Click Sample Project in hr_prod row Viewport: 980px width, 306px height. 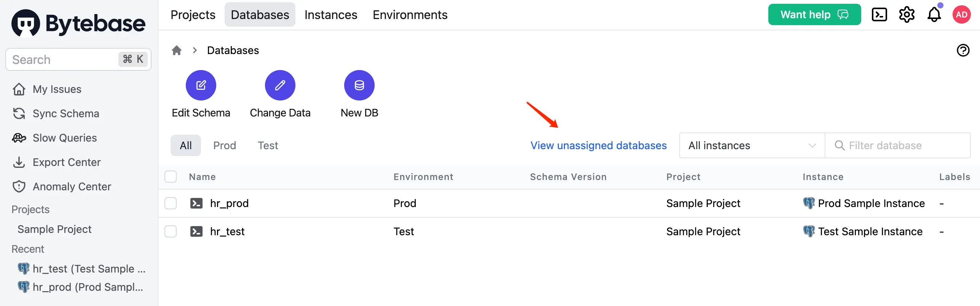pyautogui.click(x=703, y=203)
